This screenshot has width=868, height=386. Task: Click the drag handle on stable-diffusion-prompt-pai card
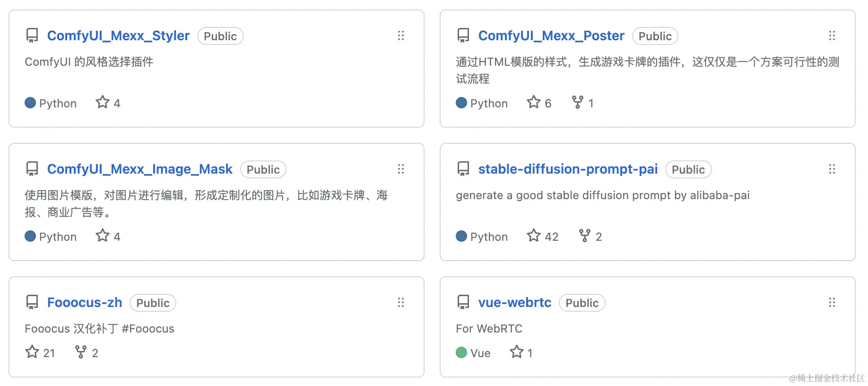(x=832, y=169)
